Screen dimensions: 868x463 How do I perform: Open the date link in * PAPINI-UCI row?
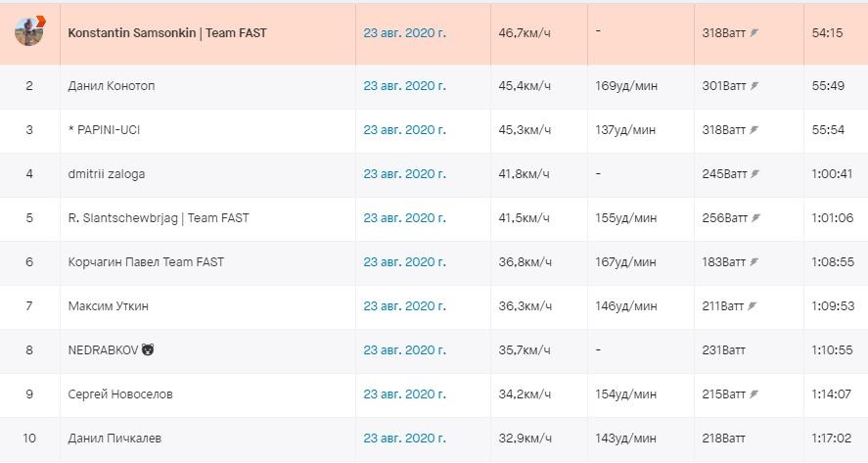(x=404, y=130)
